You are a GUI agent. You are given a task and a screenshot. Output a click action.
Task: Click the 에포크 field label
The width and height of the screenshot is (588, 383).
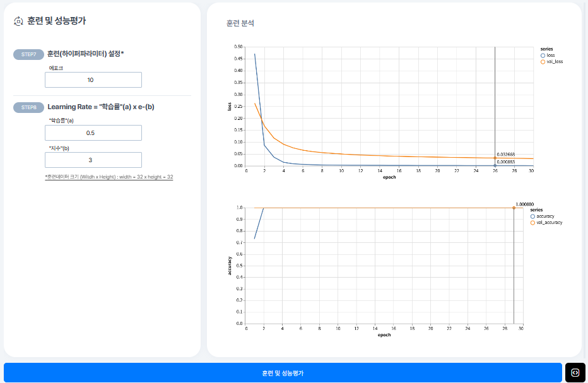click(56, 68)
